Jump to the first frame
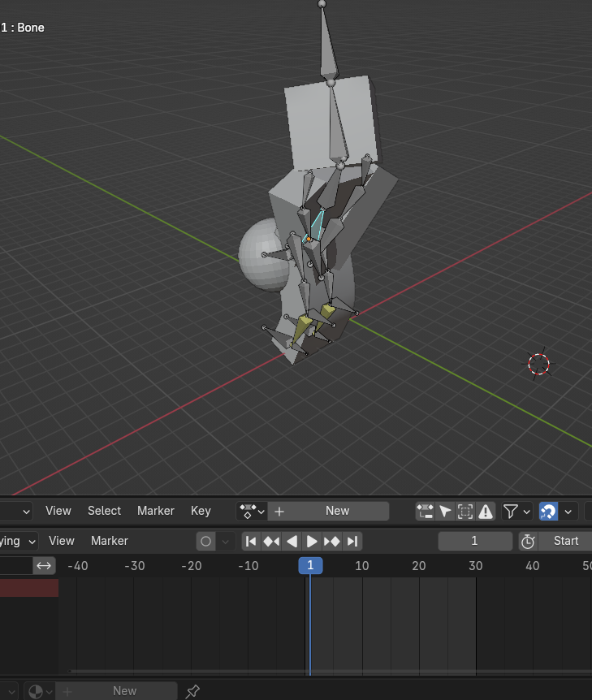This screenshot has height=700, width=592. (x=251, y=542)
